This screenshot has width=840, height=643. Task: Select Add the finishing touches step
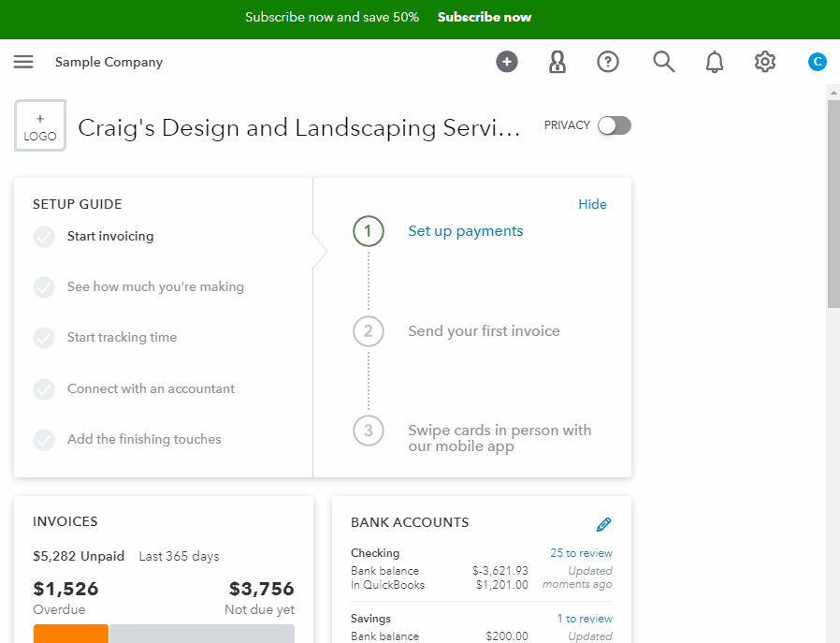[x=144, y=439]
